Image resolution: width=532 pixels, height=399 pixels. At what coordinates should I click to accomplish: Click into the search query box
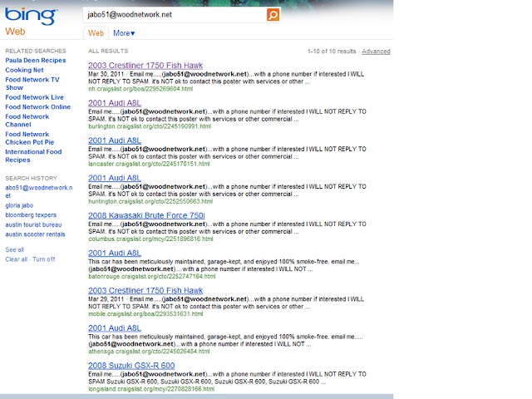point(175,15)
